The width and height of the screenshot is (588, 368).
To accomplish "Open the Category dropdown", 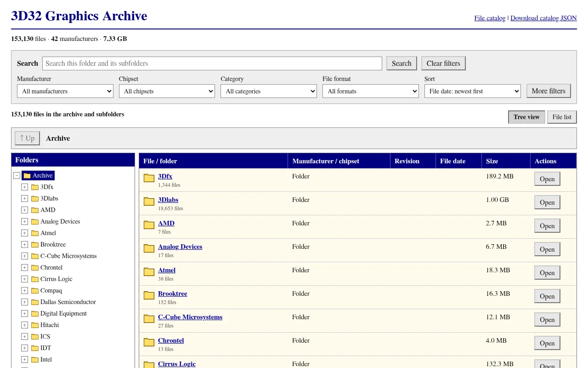I will [x=269, y=91].
